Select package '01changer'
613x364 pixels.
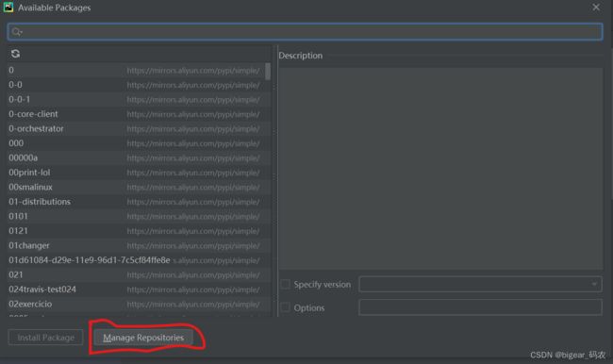[x=135, y=245]
